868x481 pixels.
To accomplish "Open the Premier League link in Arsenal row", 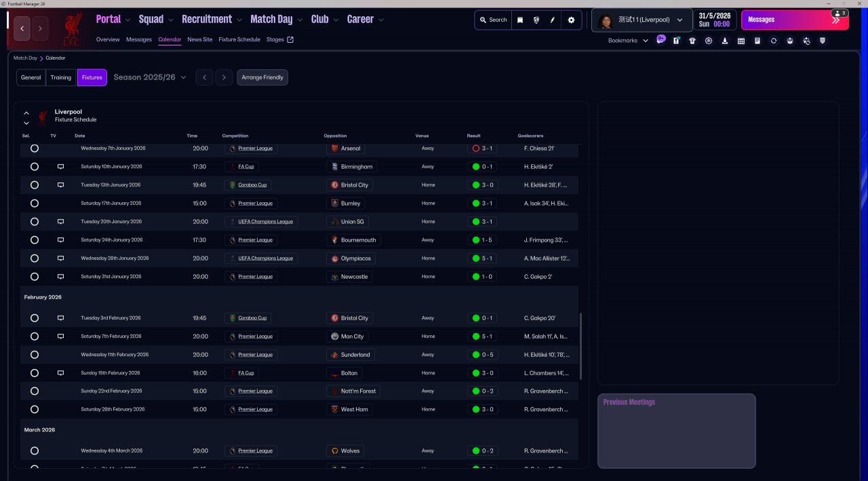I will [255, 149].
